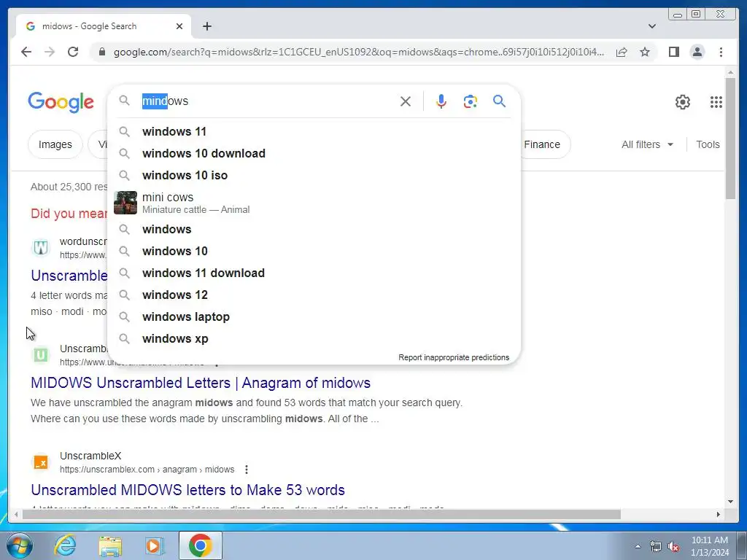Click the Google logo
Screen dimensions: 747x560
coord(61,102)
